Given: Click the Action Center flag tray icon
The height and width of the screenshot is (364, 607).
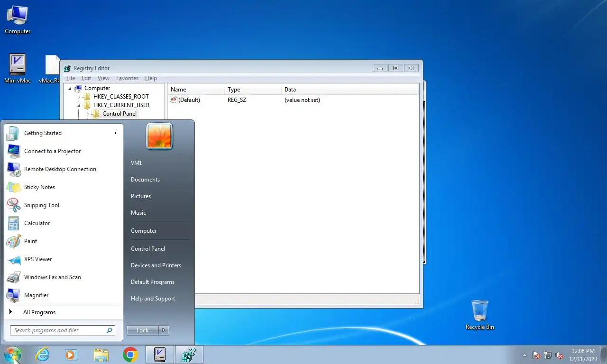Looking at the screenshot, I should [536, 355].
